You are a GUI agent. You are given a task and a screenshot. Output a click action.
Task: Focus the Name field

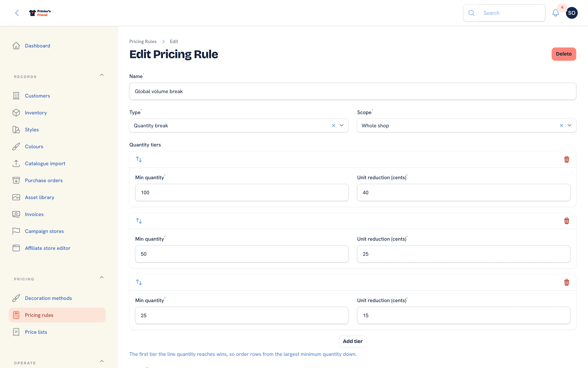[x=353, y=91]
